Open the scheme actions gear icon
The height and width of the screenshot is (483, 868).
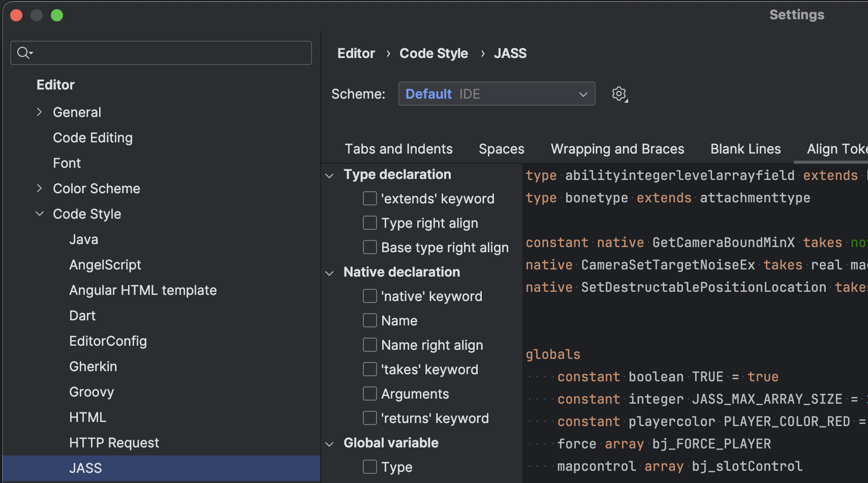[x=619, y=94]
